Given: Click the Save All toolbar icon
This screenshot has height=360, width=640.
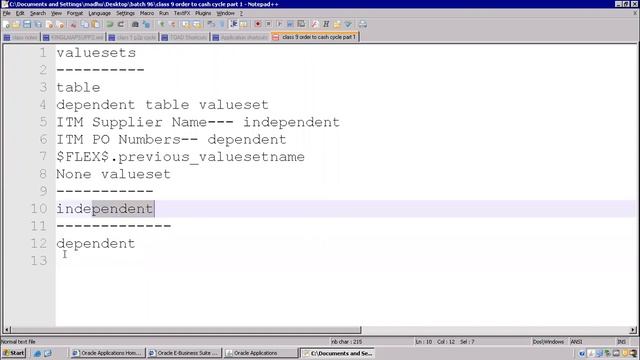Looking at the screenshot, I should 38,24.
